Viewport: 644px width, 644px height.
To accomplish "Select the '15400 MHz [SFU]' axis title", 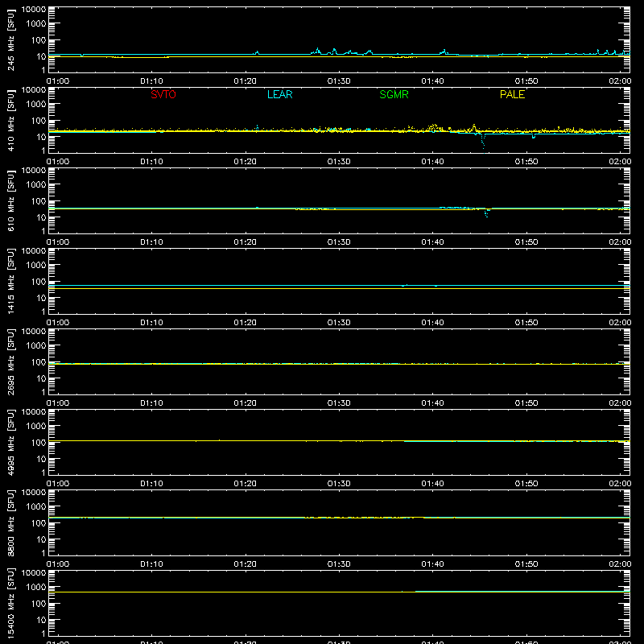I will coord(11,604).
